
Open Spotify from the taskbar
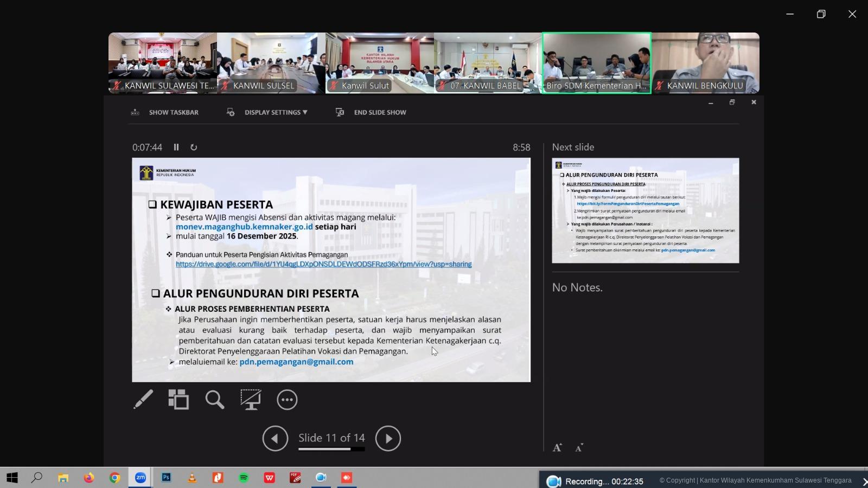244,478
